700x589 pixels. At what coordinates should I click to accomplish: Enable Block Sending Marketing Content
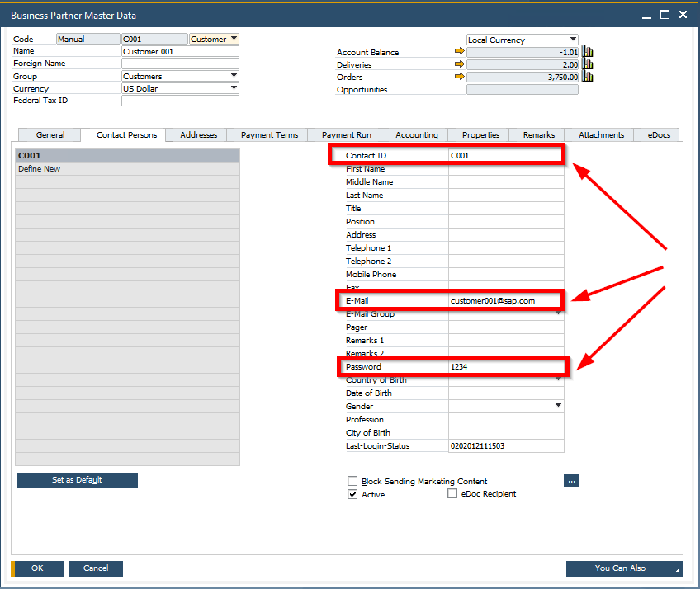[352, 481]
